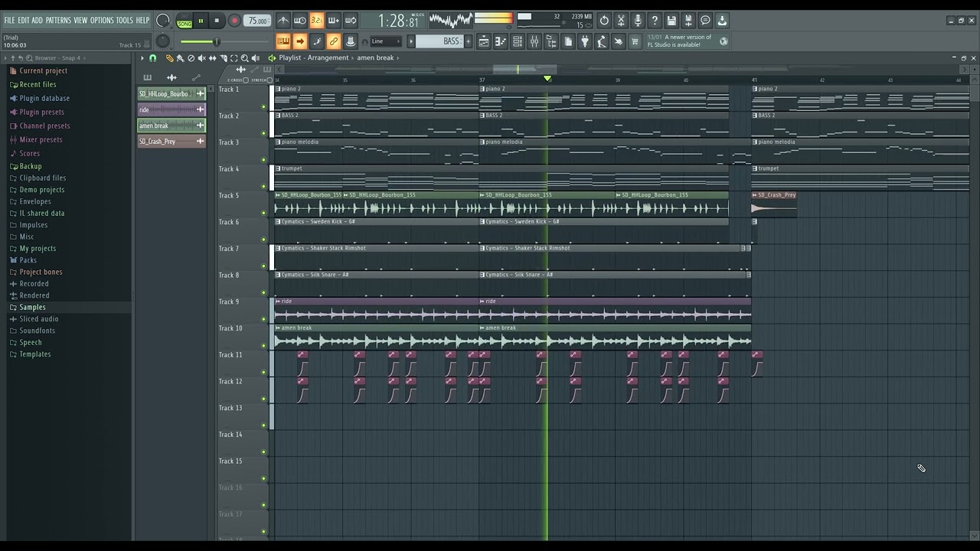Open the Channel rack icon
The image size is (980, 551).
click(518, 41)
